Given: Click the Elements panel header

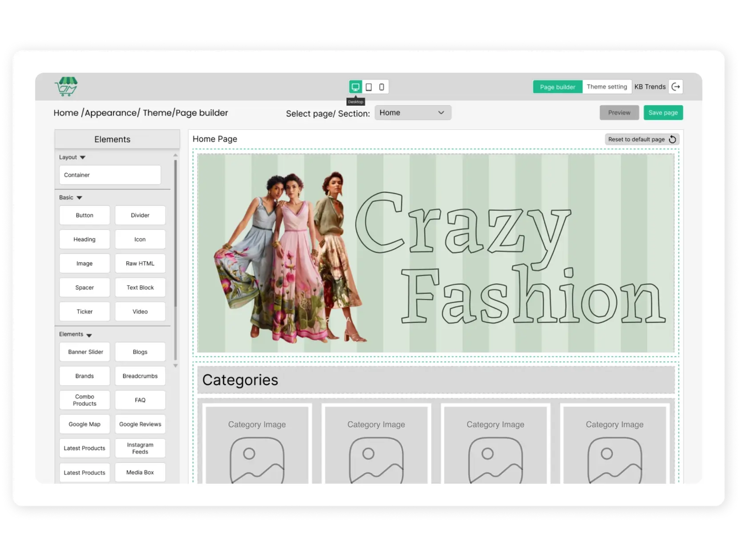Looking at the screenshot, I should pyautogui.click(x=117, y=139).
